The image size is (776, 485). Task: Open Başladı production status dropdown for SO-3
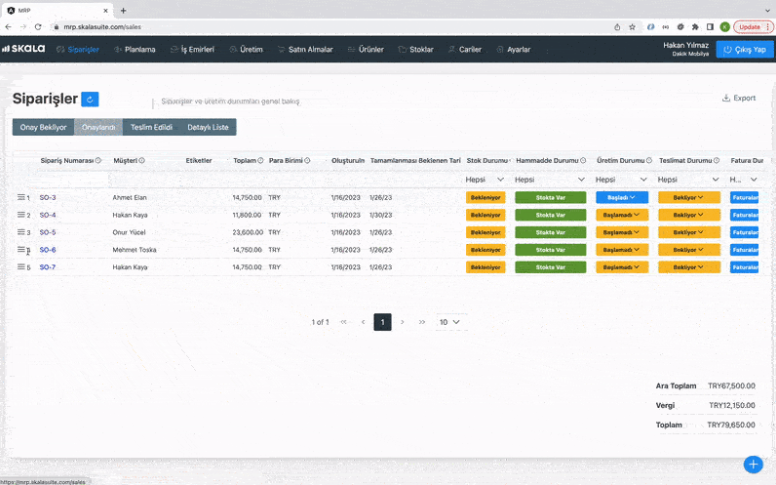pos(622,197)
